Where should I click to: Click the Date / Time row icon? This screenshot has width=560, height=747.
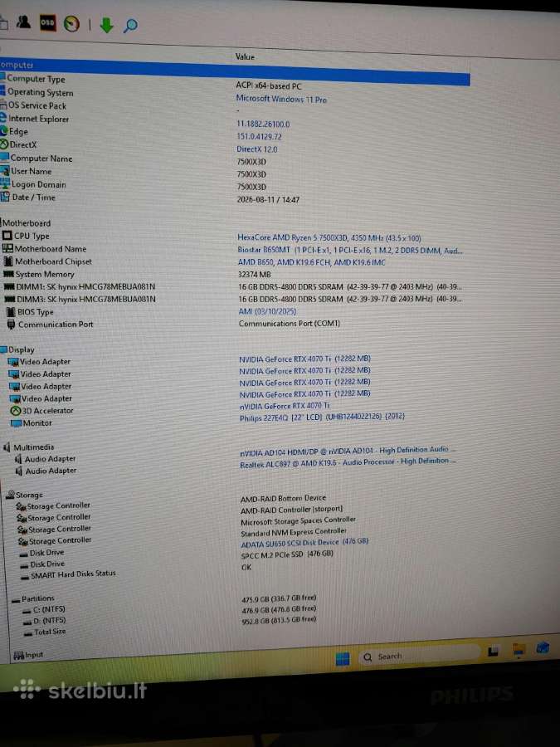click(5, 196)
